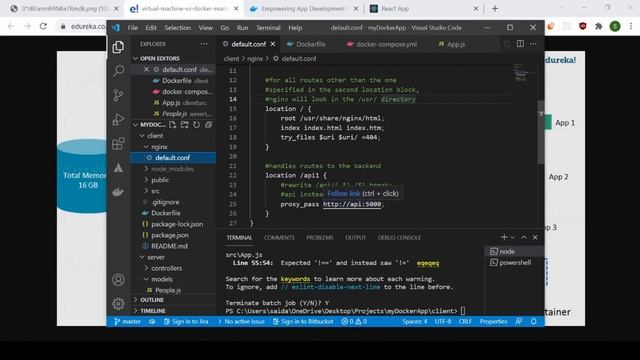Open the Terminal menu
This screenshot has height=360, width=640.
[268, 28]
